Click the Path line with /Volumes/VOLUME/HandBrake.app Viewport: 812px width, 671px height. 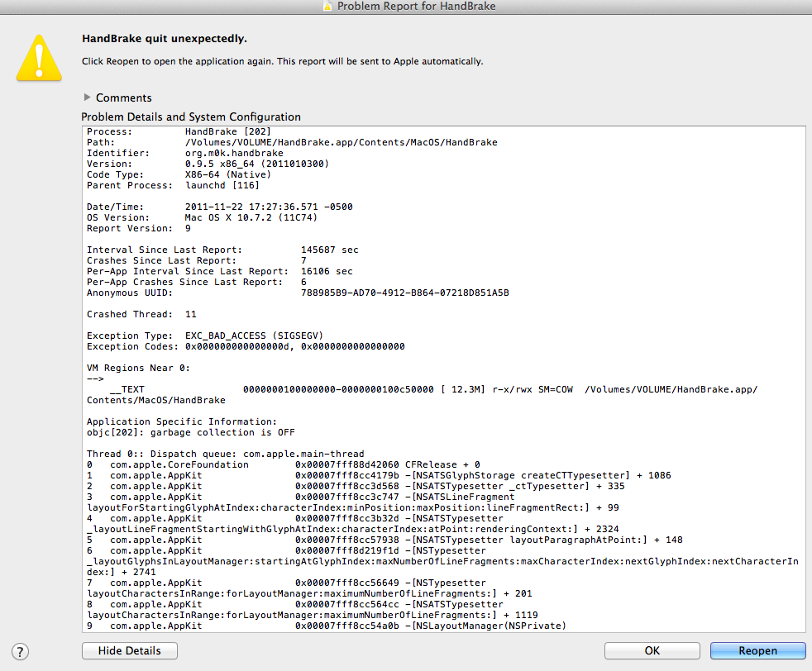[x=292, y=142]
